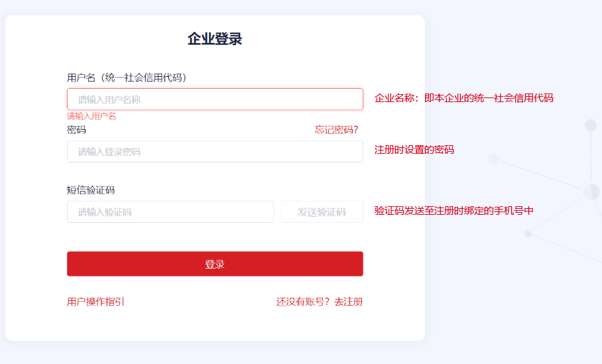
Task: Click the large network node graphic at right edge
Action: coord(591,192)
